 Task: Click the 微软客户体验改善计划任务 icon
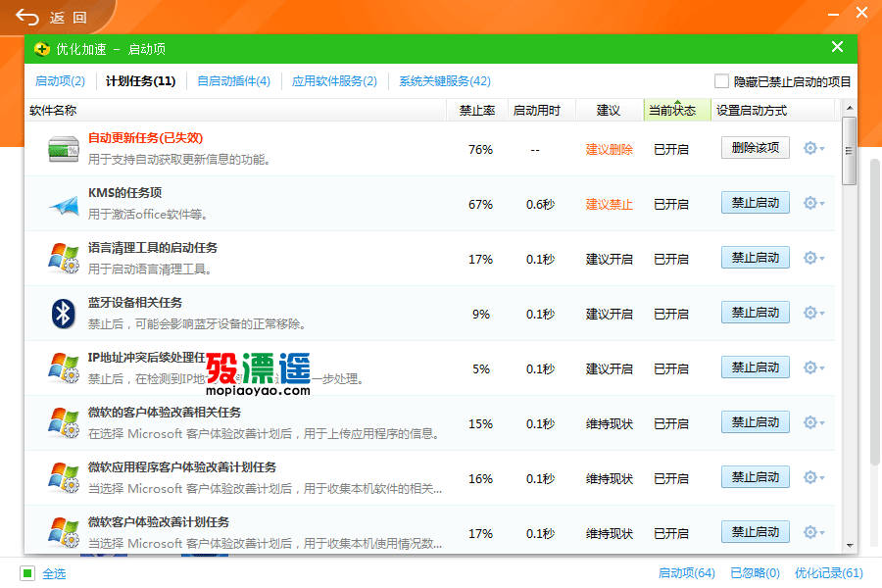[64, 532]
